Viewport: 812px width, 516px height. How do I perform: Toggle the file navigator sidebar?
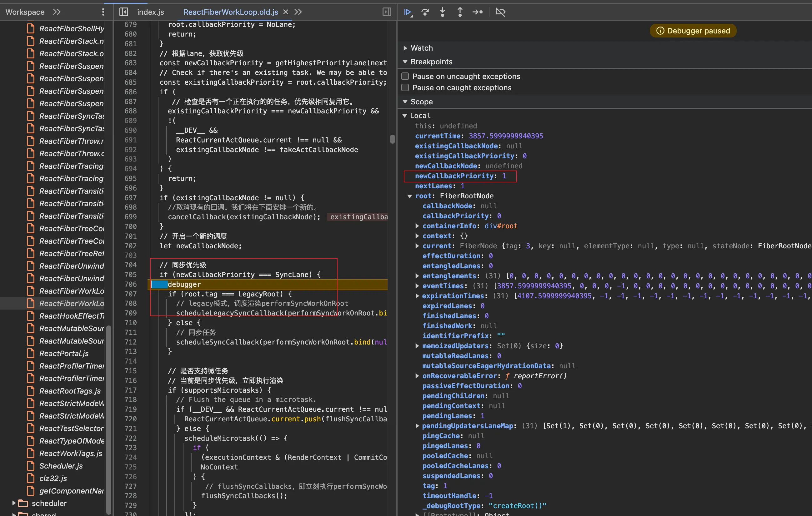[x=124, y=12]
